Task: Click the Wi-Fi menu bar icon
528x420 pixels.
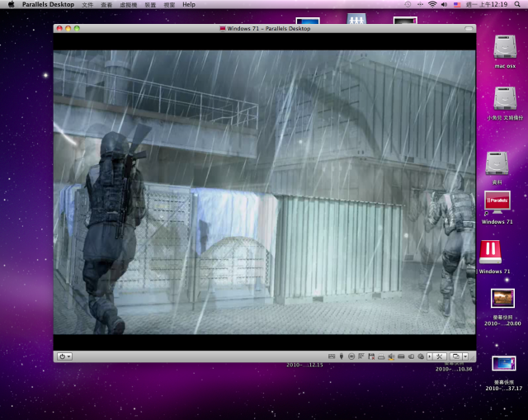Action: (x=432, y=4)
